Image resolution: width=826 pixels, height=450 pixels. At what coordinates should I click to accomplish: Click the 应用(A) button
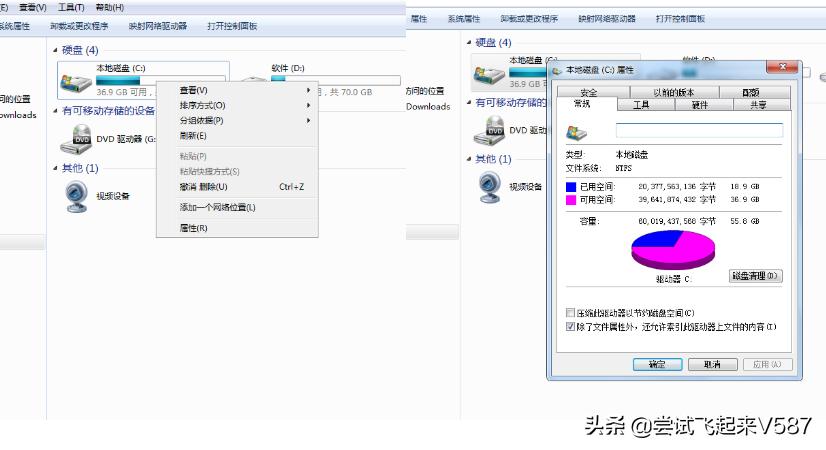coord(767,364)
